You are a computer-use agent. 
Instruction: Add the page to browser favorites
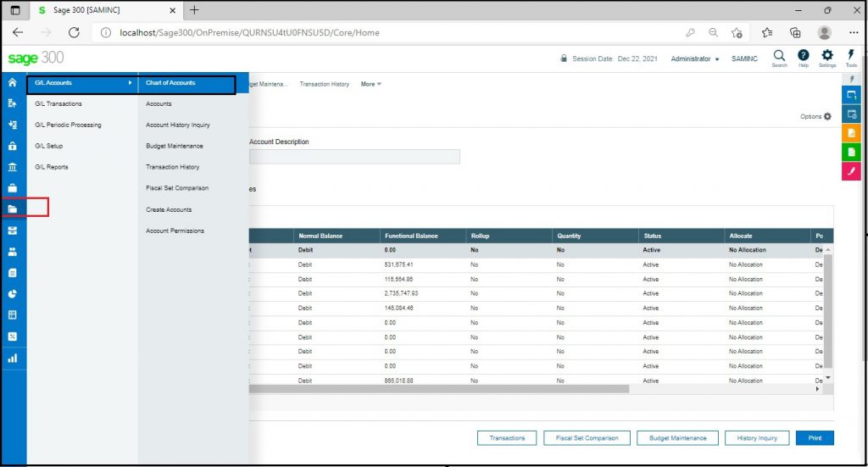coord(737,33)
